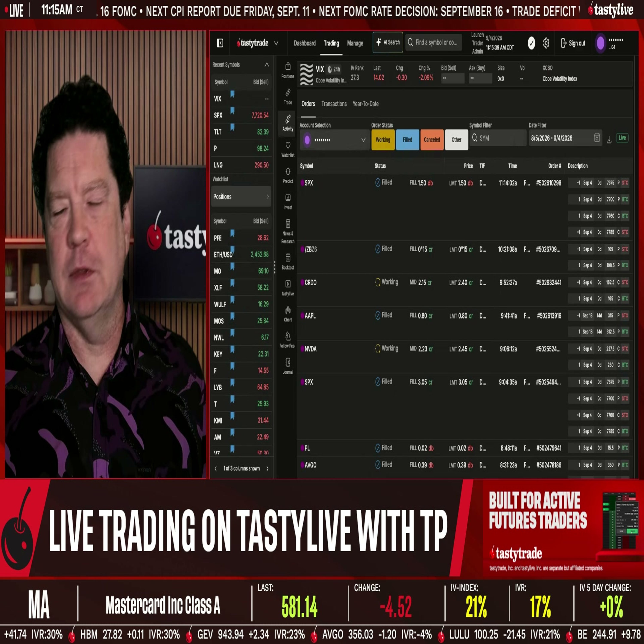Open the settings gear icon
644x644 pixels.
[546, 43]
